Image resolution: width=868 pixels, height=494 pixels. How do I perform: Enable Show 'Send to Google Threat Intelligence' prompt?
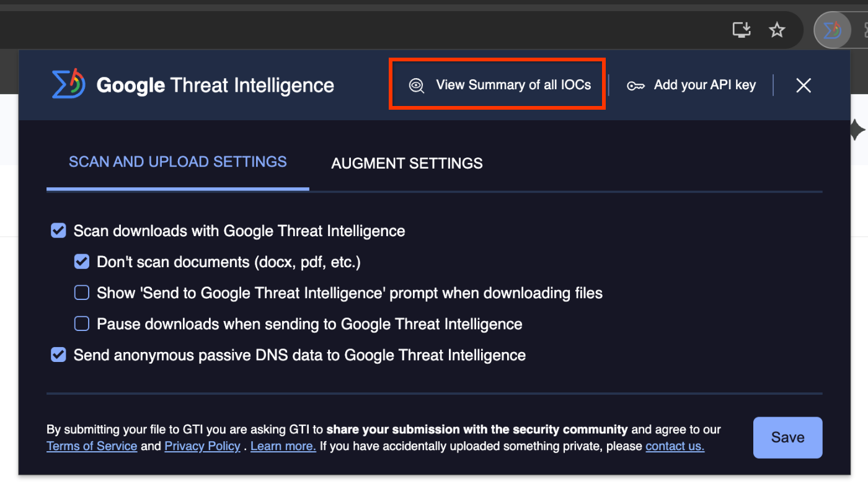click(x=82, y=293)
